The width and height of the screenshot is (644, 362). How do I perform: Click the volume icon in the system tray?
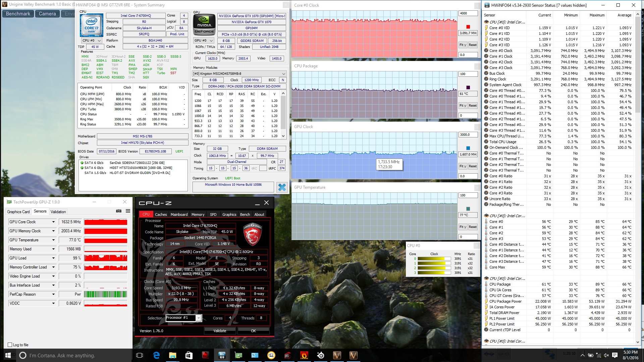(x=606, y=355)
